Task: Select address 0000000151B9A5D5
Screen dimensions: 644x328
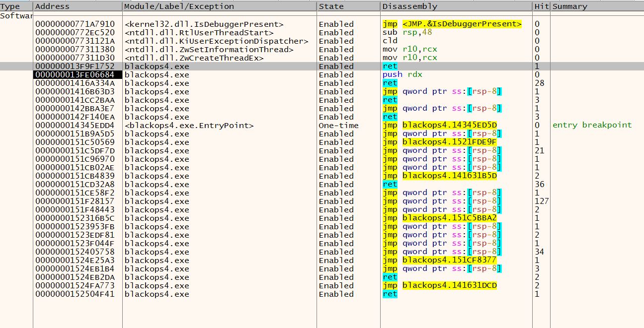Action: [x=75, y=134]
